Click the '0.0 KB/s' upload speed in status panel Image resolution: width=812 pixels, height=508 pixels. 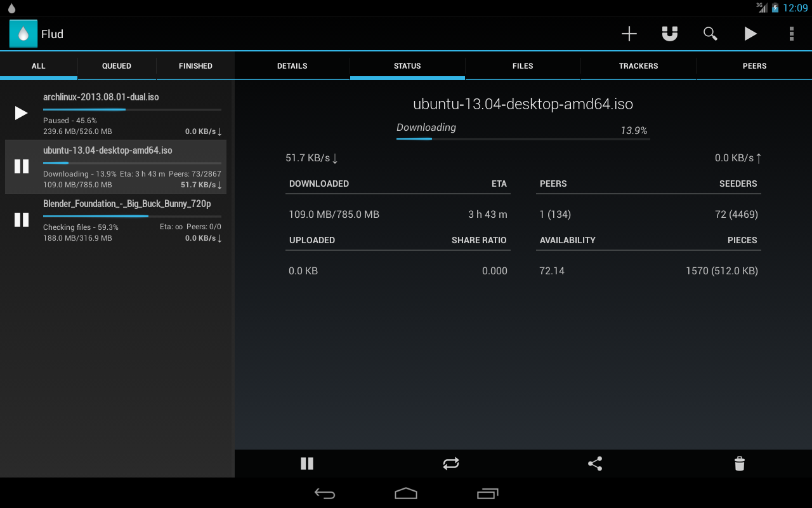coord(738,158)
